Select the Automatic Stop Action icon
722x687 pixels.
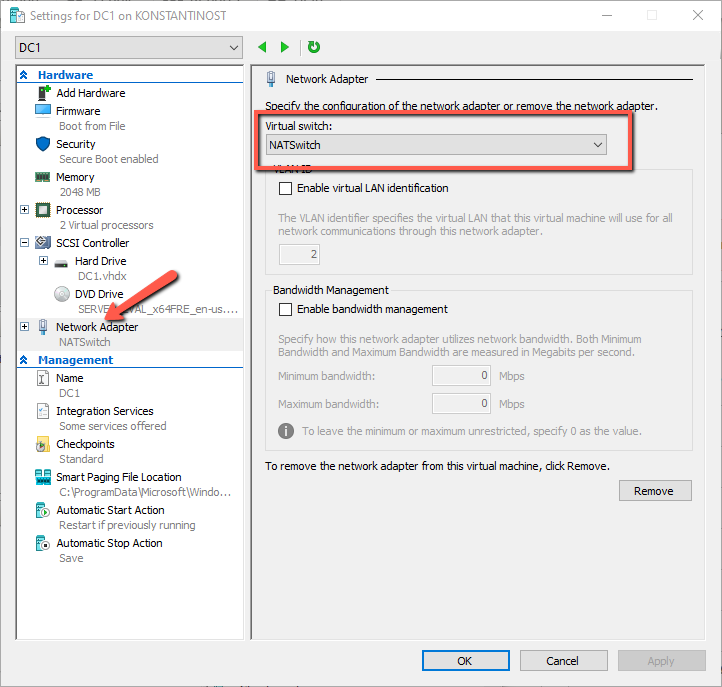tap(42, 543)
